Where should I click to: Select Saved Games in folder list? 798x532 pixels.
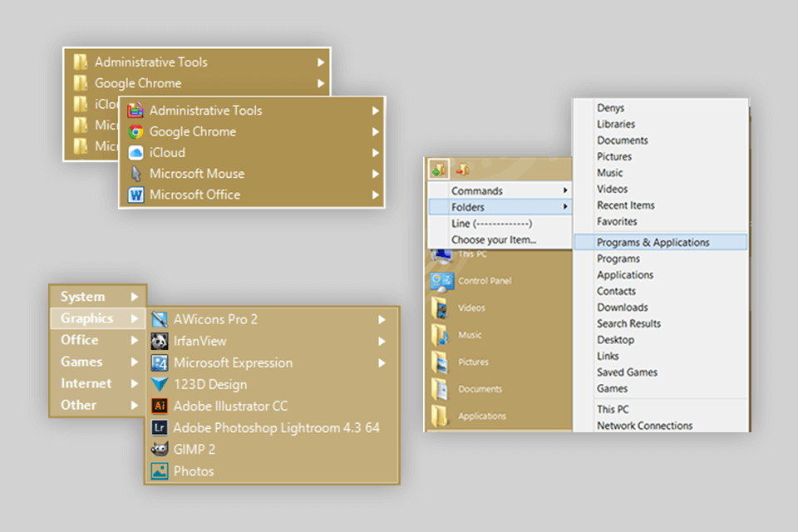click(661, 372)
